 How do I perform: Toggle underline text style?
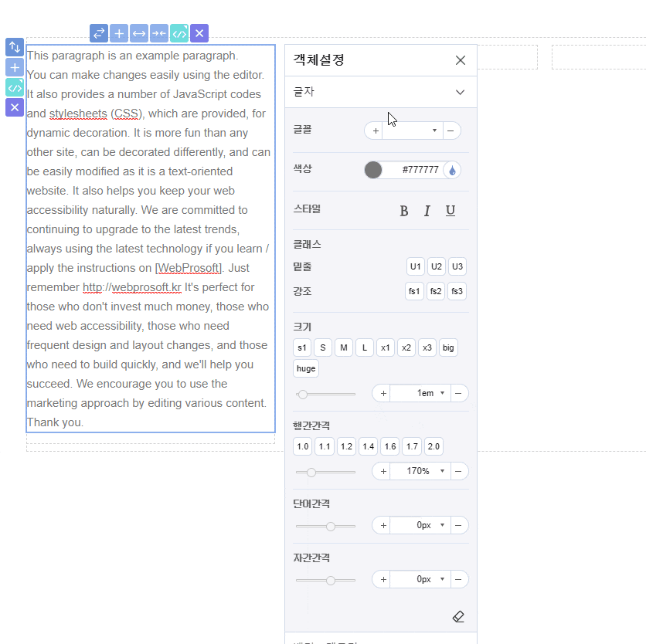450,211
